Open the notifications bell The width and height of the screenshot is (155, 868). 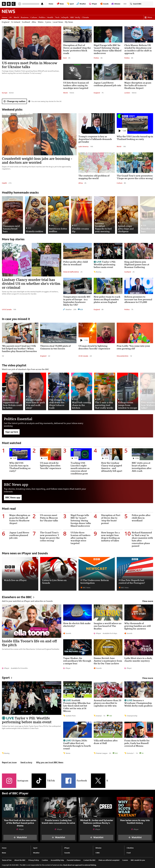[x=42, y=4]
